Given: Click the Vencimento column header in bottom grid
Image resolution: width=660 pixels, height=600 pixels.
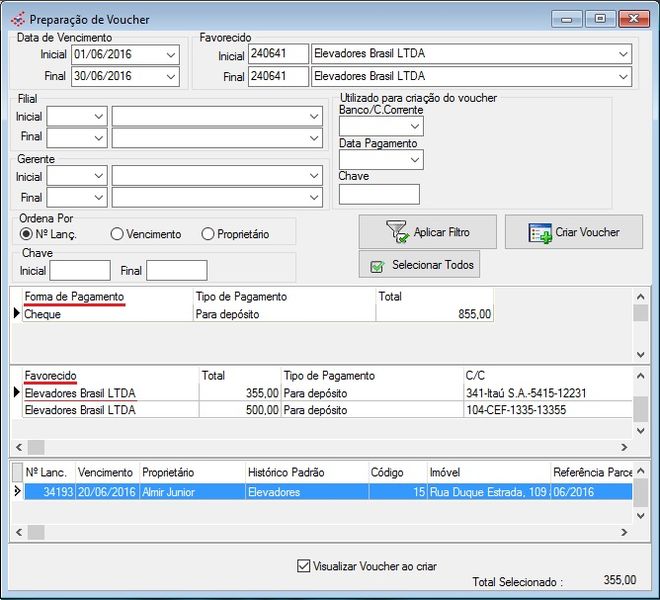Looking at the screenshot, I should tap(105, 472).
